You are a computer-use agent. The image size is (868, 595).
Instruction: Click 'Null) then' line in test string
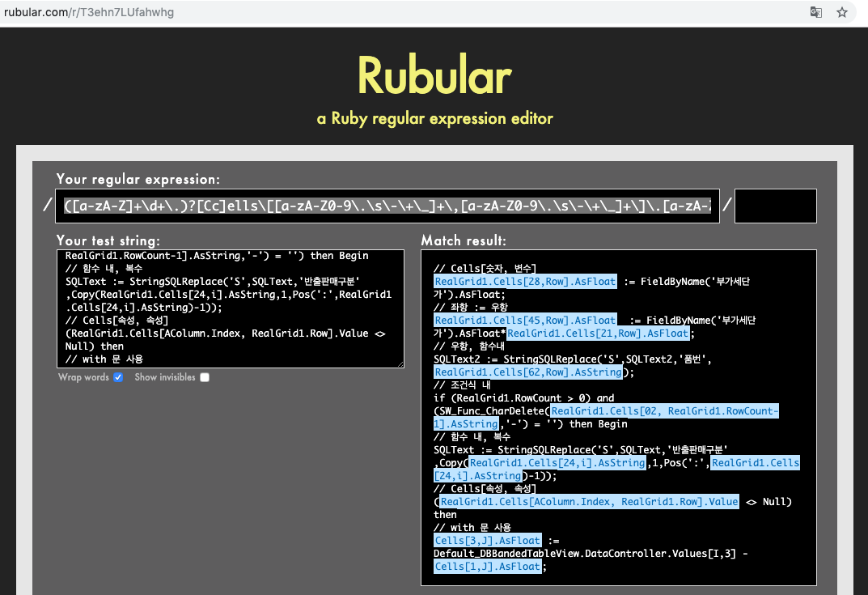point(94,346)
